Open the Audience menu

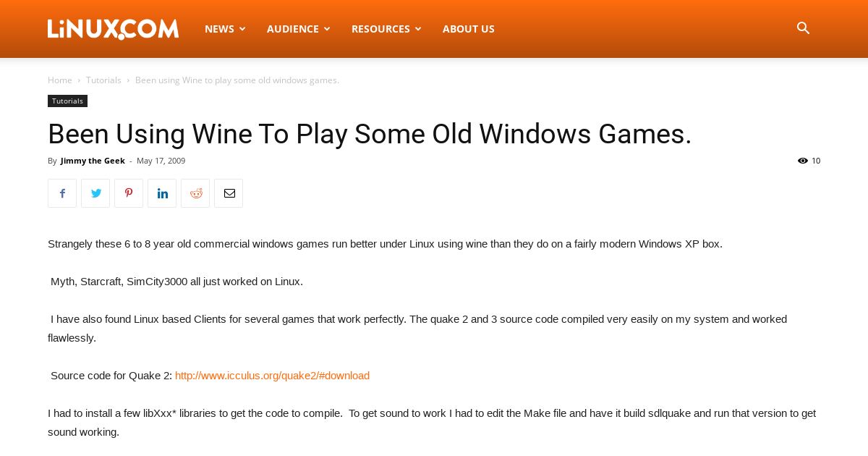[298, 29]
